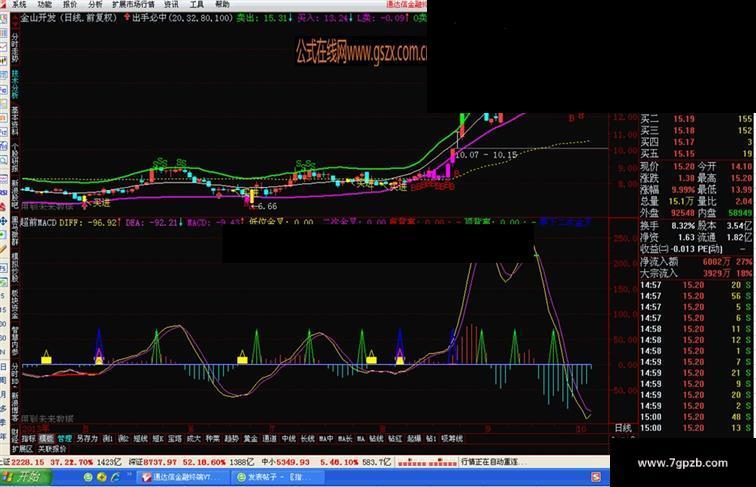Apply the 吸筹线 indicator template
This screenshot has width=756, height=487.
452,439
